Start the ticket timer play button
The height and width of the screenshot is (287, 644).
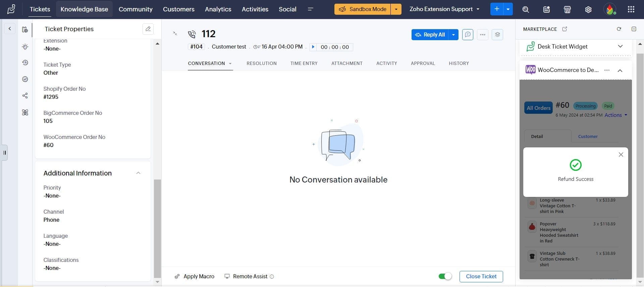[x=313, y=47]
